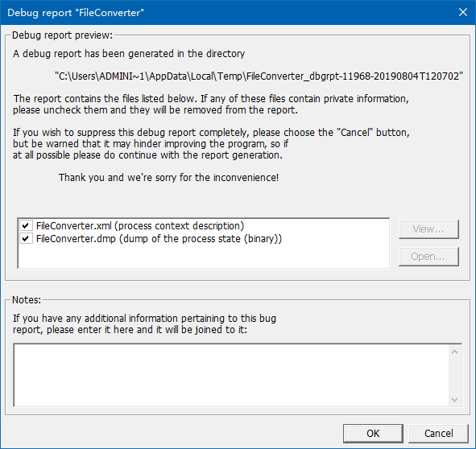
Task: Click the "Debug report preview:" group label
Action: tap(62, 35)
